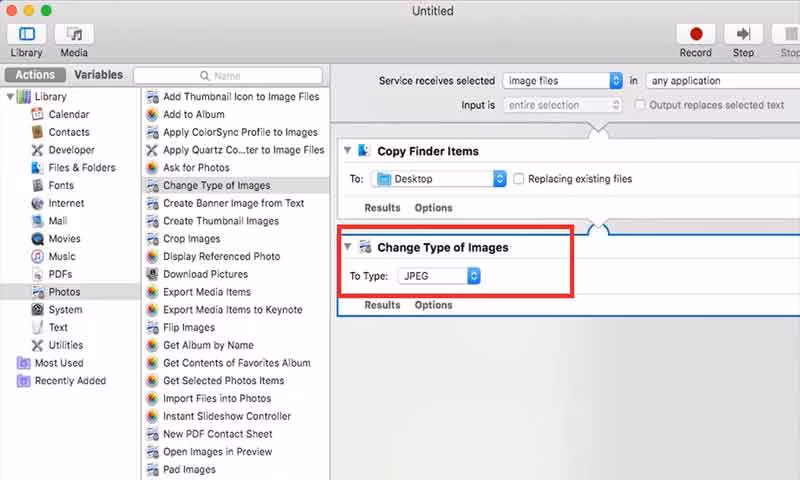Switch to the Variables tab
The image size is (800, 480).
click(98, 75)
